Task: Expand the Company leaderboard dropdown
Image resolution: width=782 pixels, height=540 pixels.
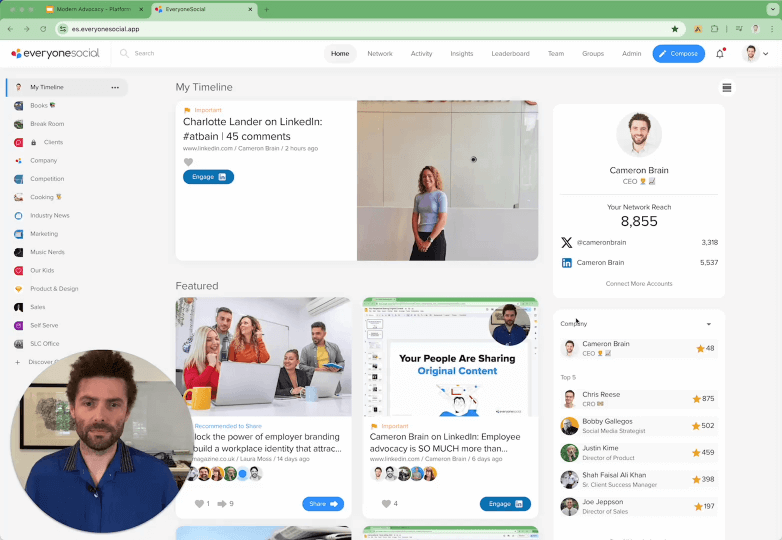Action: pyautogui.click(x=708, y=324)
